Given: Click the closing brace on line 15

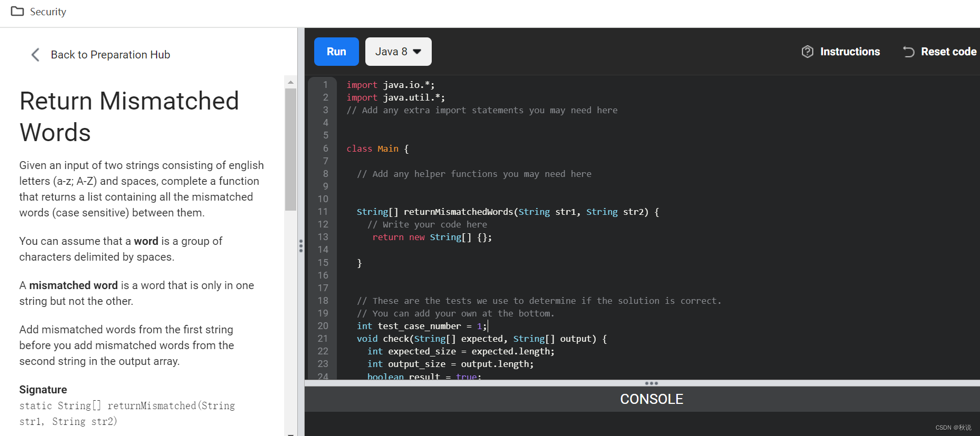Looking at the screenshot, I should (360, 263).
